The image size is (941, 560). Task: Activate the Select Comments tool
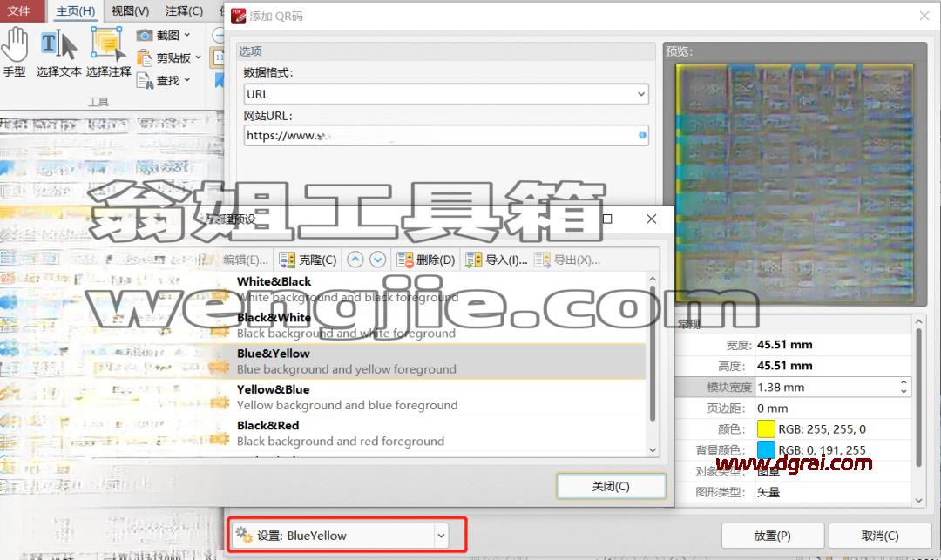(x=109, y=53)
